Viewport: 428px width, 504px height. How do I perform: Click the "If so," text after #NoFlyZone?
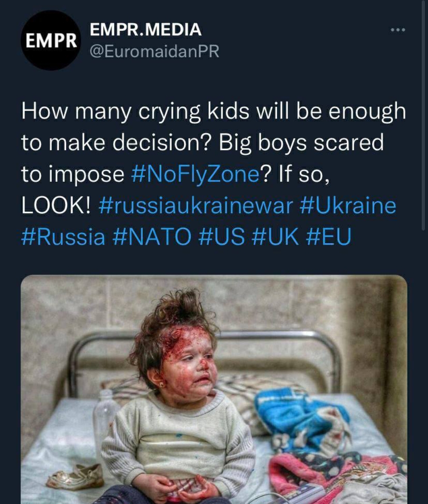point(304,174)
